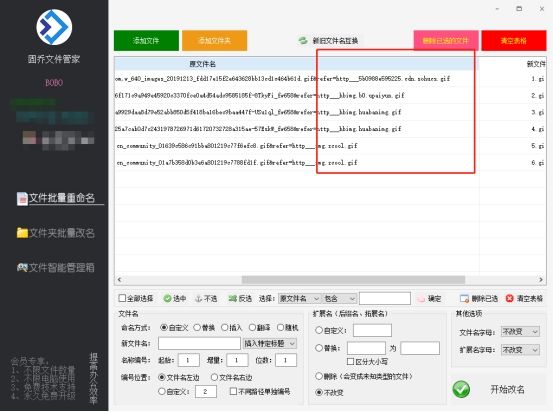Click the 反选 invert selection icon
This screenshot has width=553, height=412.
tap(232, 299)
